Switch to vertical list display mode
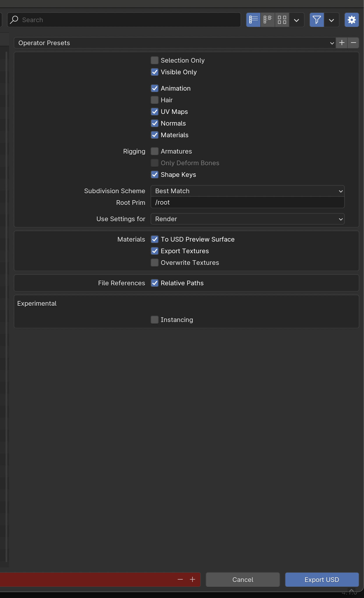Image resolution: width=364 pixels, height=598 pixels. pos(253,20)
